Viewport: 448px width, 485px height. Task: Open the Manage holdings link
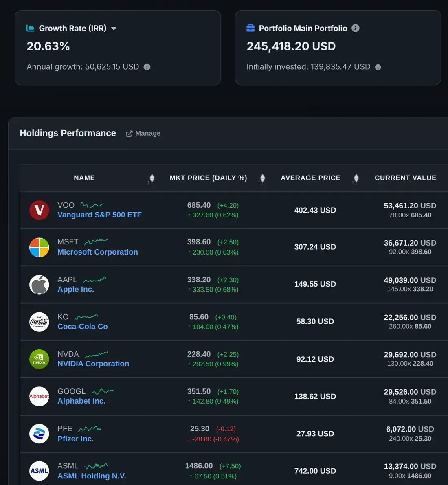pyautogui.click(x=143, y=133)
